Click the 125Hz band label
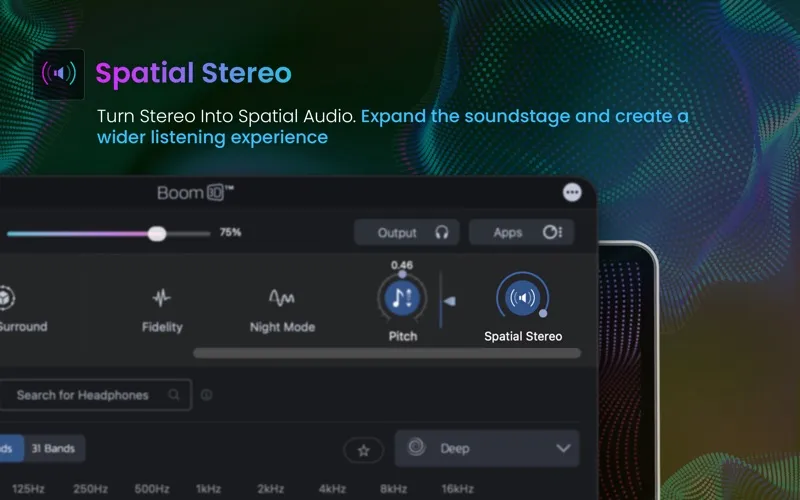This screenshot has width=800, height=500. click(28, 489)
